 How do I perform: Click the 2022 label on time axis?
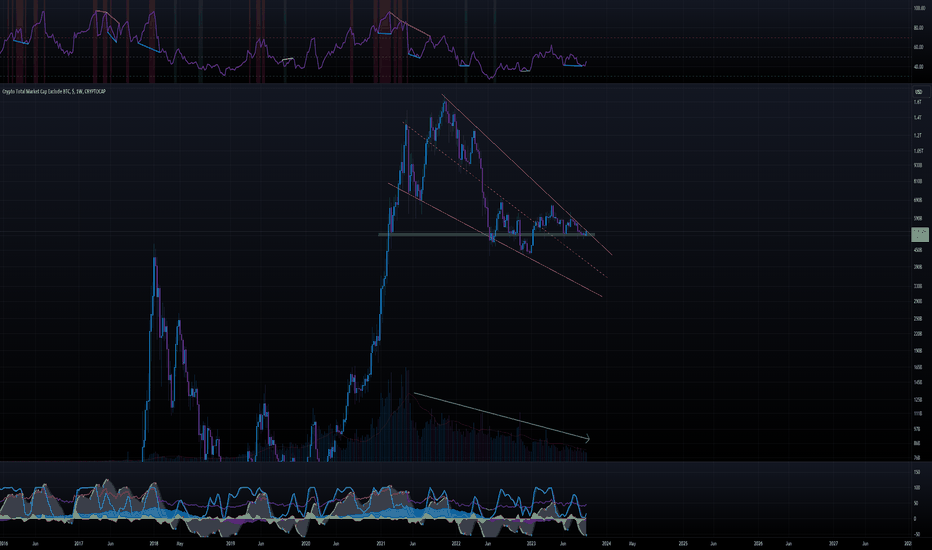456,543
